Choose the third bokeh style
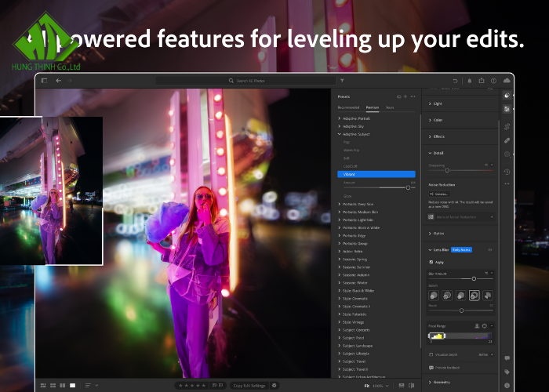Viewport: 549px width, 392px height. tap(461, 296)
